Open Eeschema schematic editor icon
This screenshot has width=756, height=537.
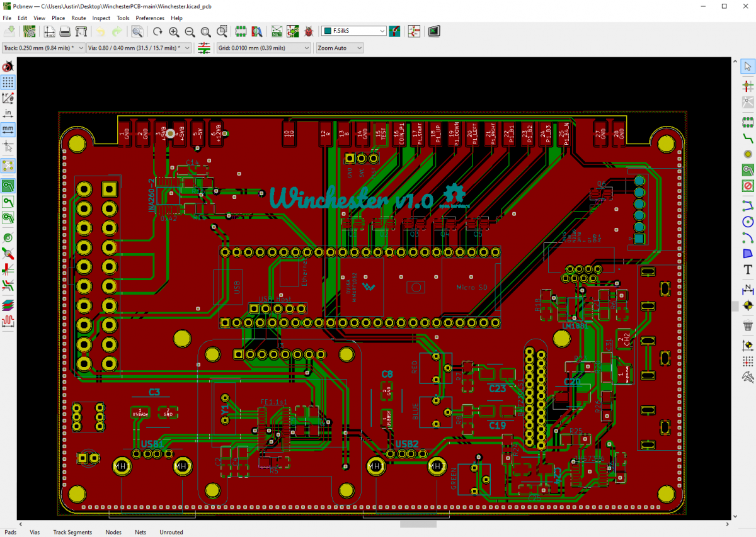(x=414, y=31)
